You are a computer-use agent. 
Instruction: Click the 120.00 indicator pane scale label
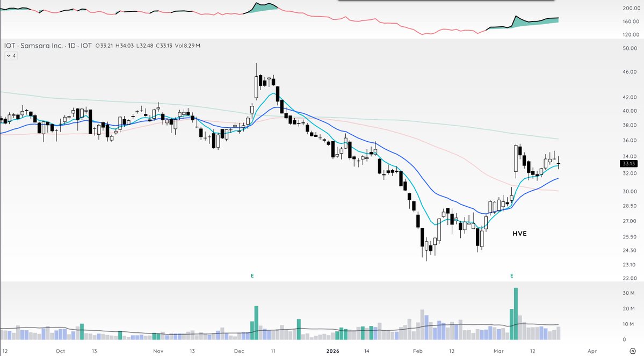coord(631,34)
